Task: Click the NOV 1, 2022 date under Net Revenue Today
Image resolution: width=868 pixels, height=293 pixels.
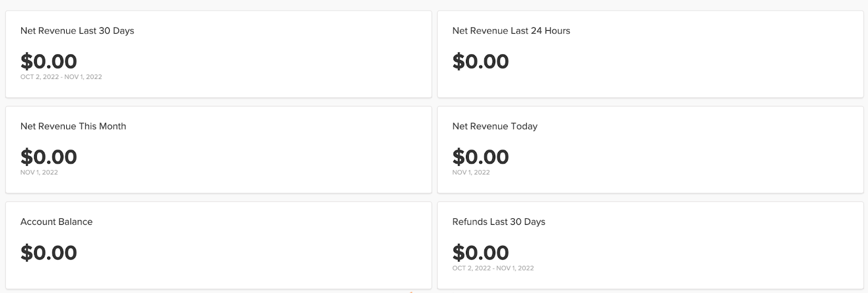Action: pos(471,173)
